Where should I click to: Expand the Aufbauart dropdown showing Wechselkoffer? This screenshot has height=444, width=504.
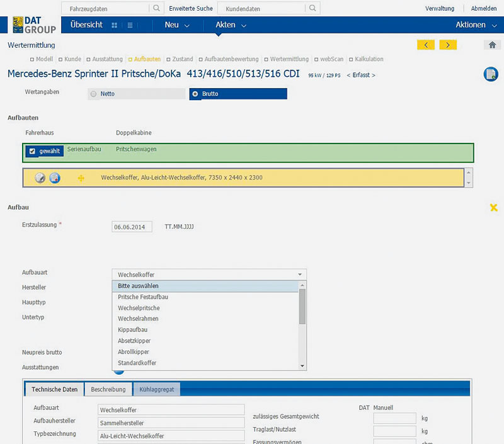click(x=209, y=275)
